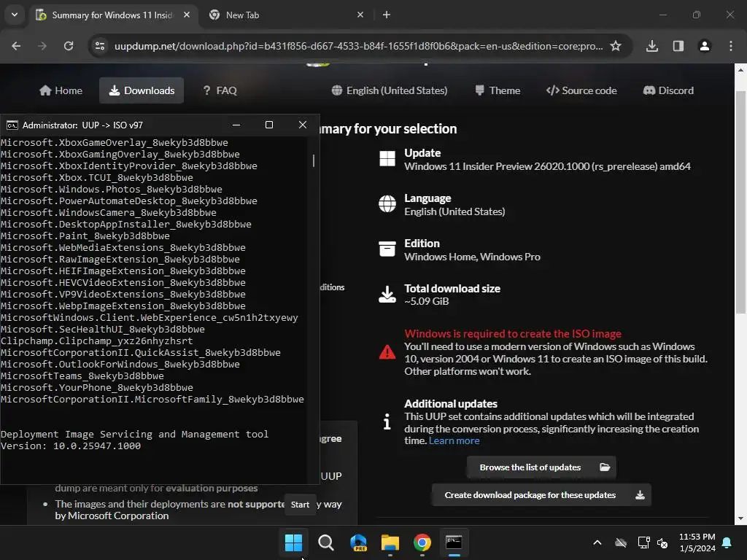Click the Additional updates info icon
The width and height of the screenshot is (747, 560).
coord(387,421)
